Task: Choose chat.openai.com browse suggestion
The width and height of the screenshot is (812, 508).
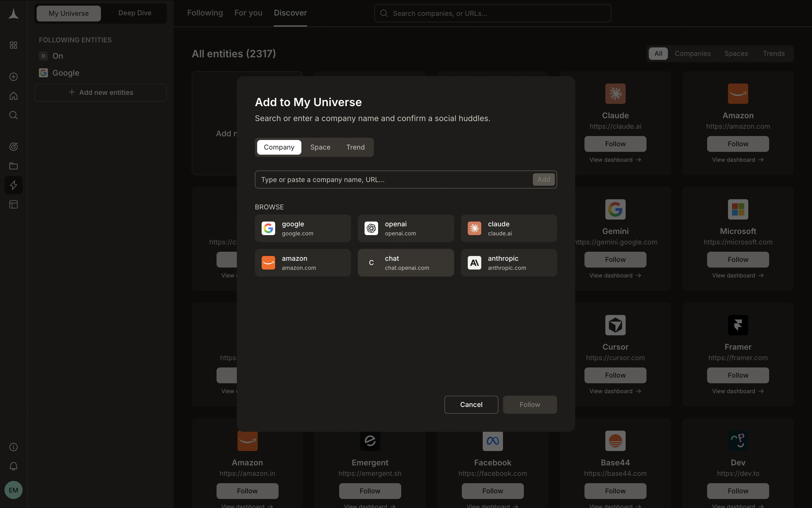Action: (x=406, y=263)
